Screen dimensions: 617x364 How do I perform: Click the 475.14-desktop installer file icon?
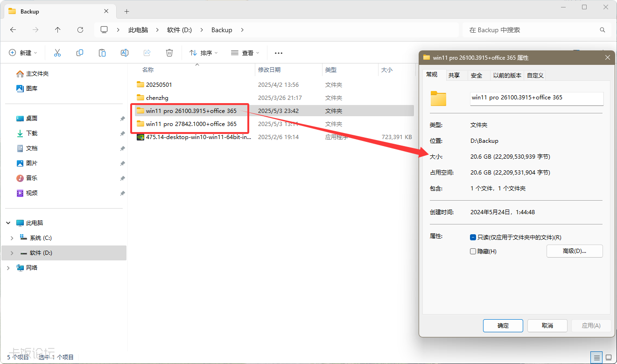tap(140, 137)
